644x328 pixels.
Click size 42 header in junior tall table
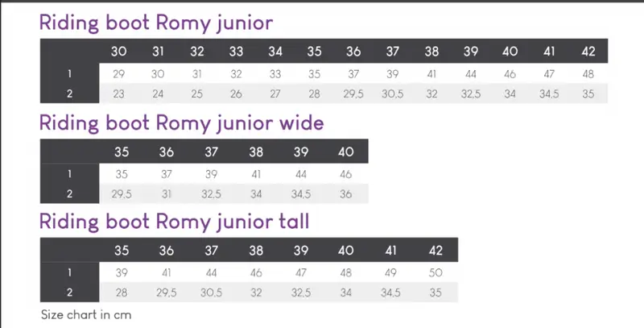tap(436, 250)
